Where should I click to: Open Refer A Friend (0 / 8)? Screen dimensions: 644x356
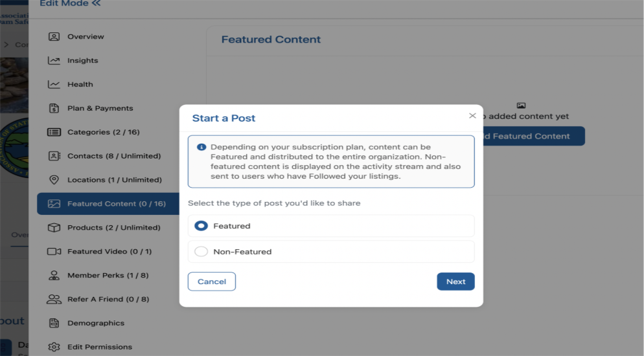click(108, 300)
